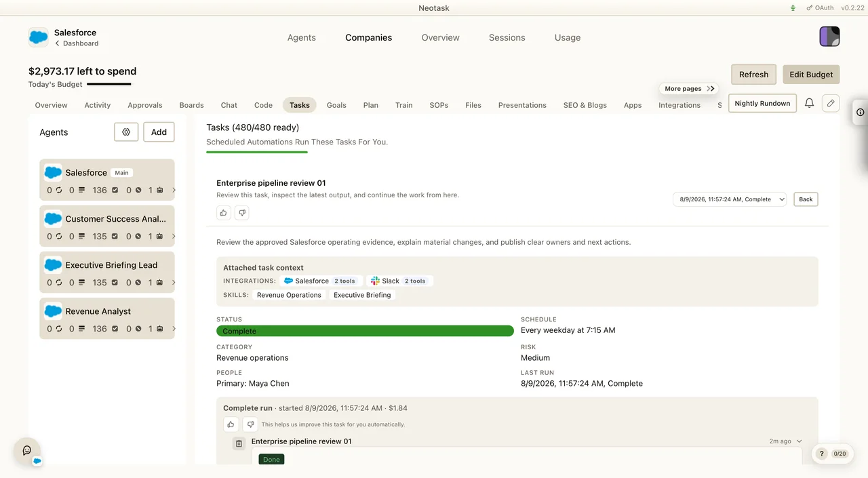Expand the Customer Success Analyst card chevron
The image size is (868, 478).
tap(174, 237)
